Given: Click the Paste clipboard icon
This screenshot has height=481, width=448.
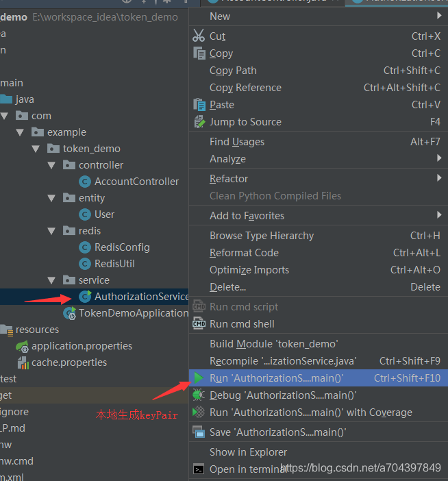Looking at the screenshot, I should (x=199, y=105).
